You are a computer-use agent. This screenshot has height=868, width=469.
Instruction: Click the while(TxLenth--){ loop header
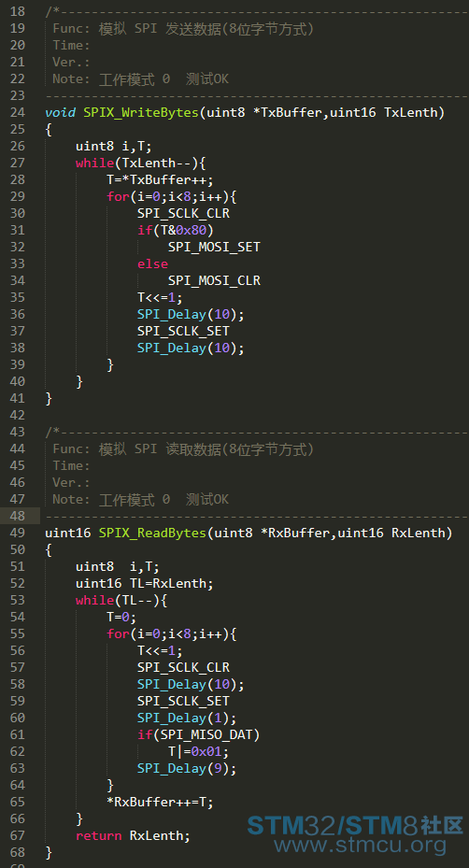tap(141, 164)
